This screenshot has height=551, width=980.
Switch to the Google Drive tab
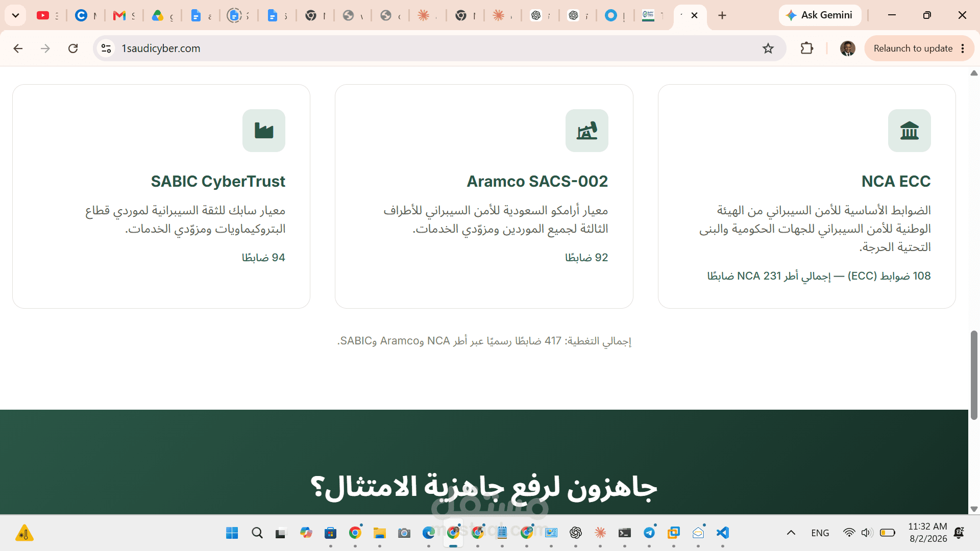162,16
